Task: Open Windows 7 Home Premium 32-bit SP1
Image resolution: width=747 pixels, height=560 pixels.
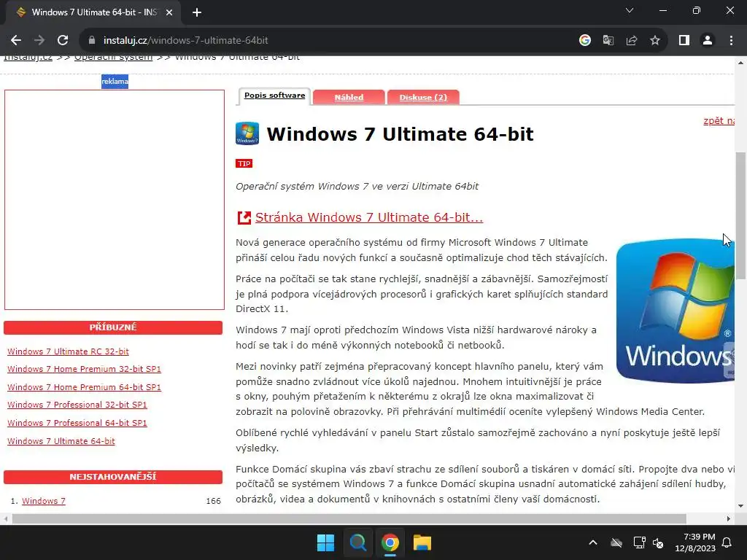Action: pyautogui.click(x=85, y=369)
